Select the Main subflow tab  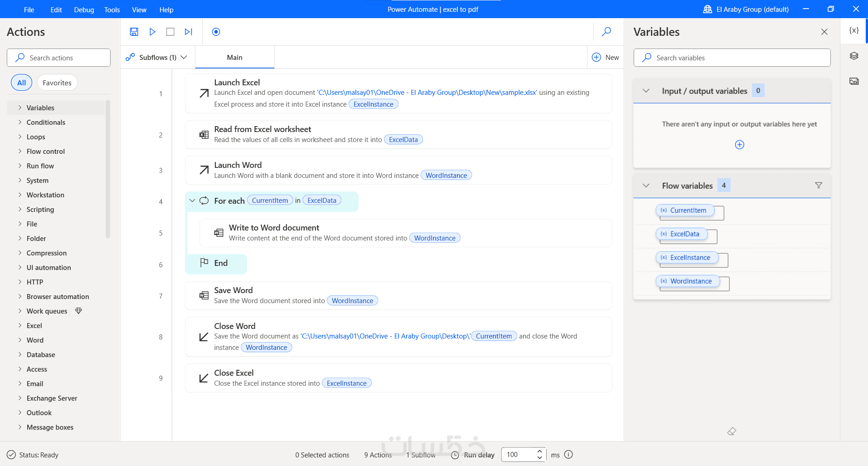tap(235, 57)
